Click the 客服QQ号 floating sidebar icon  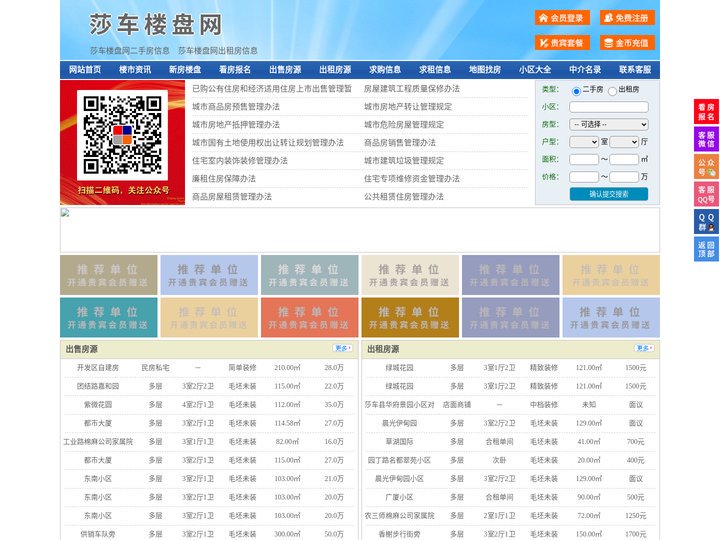pos(706,194)
